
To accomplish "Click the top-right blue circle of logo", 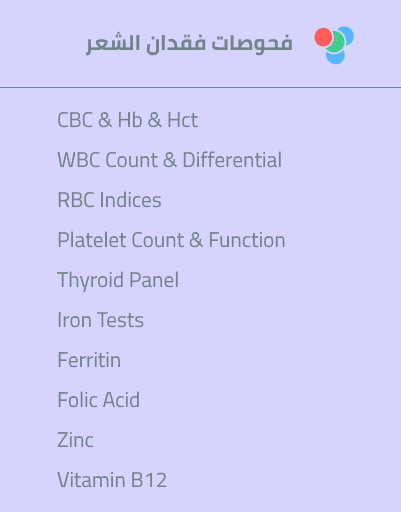I will [x=347, y=34].
